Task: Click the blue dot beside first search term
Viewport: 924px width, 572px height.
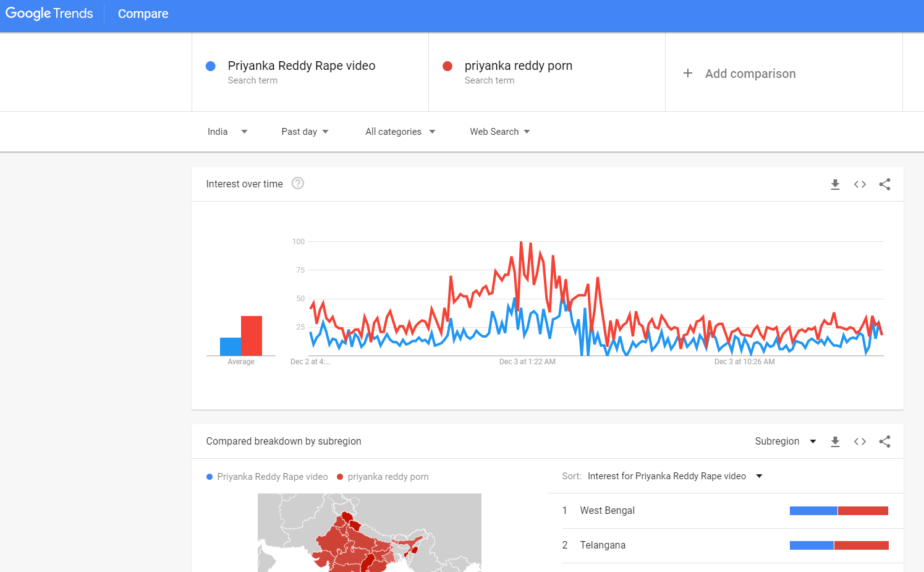Action: 211,66
